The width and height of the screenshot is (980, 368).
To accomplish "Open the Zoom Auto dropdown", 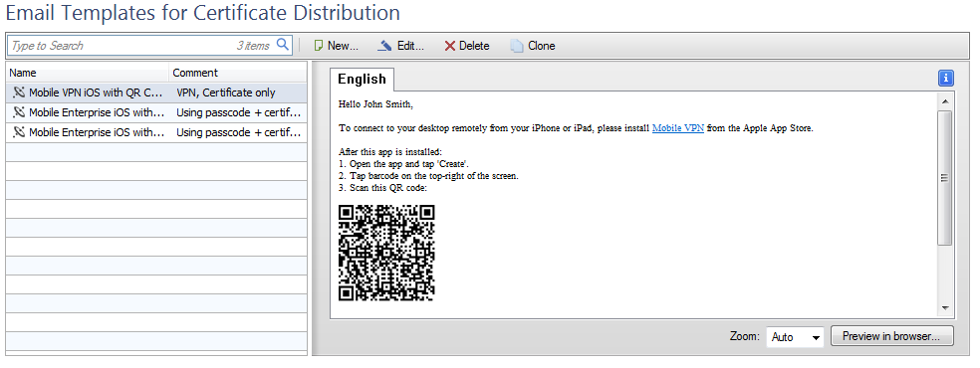I will click(795, 337).
